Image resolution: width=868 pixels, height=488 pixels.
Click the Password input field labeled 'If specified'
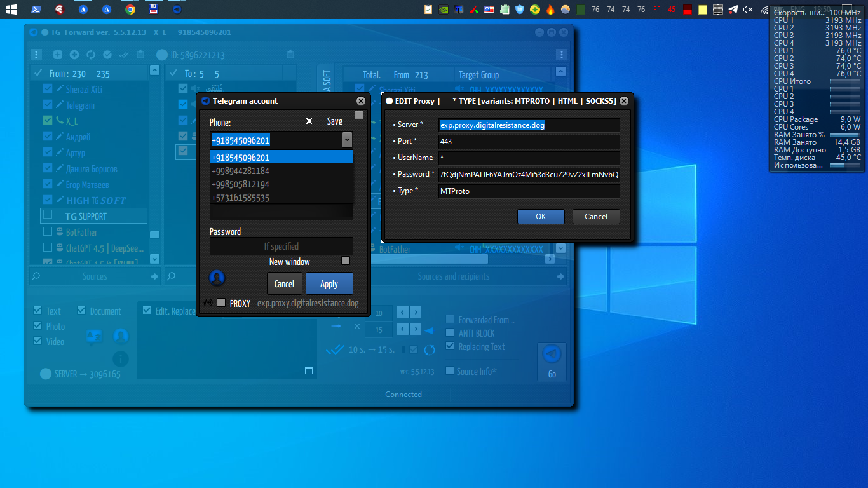(281, 245)
